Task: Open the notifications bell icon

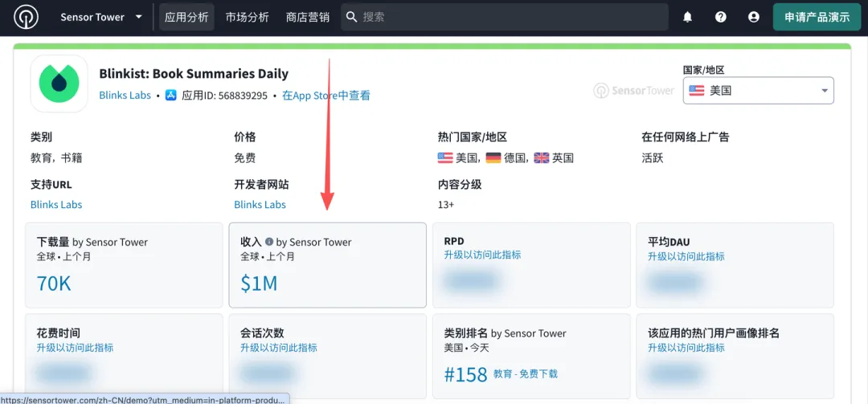Action: click(x=687, y=17)
